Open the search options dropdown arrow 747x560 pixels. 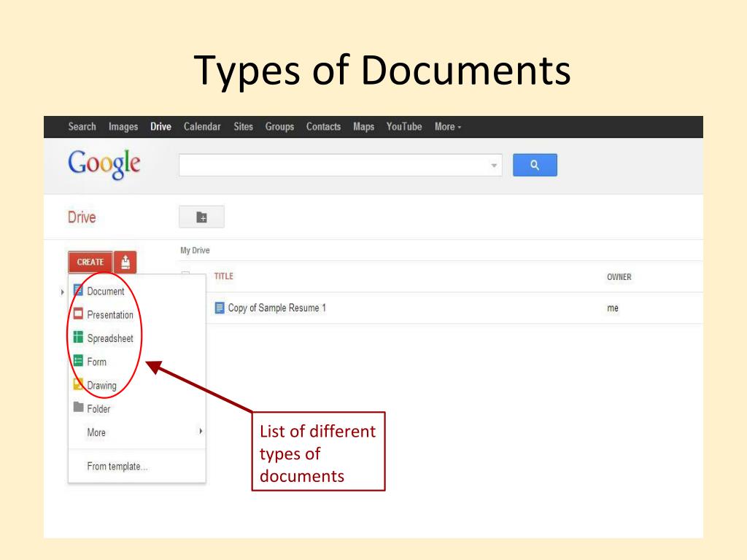click(x=494, y=166)
